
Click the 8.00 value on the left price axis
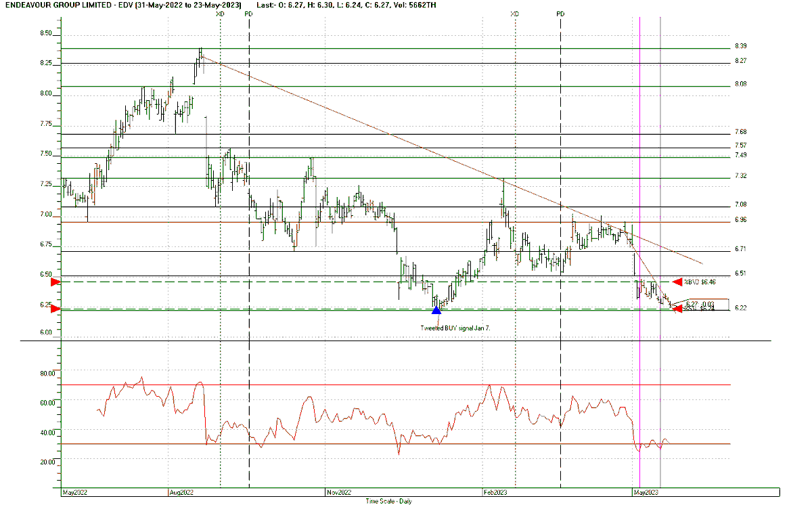point(45,93)
